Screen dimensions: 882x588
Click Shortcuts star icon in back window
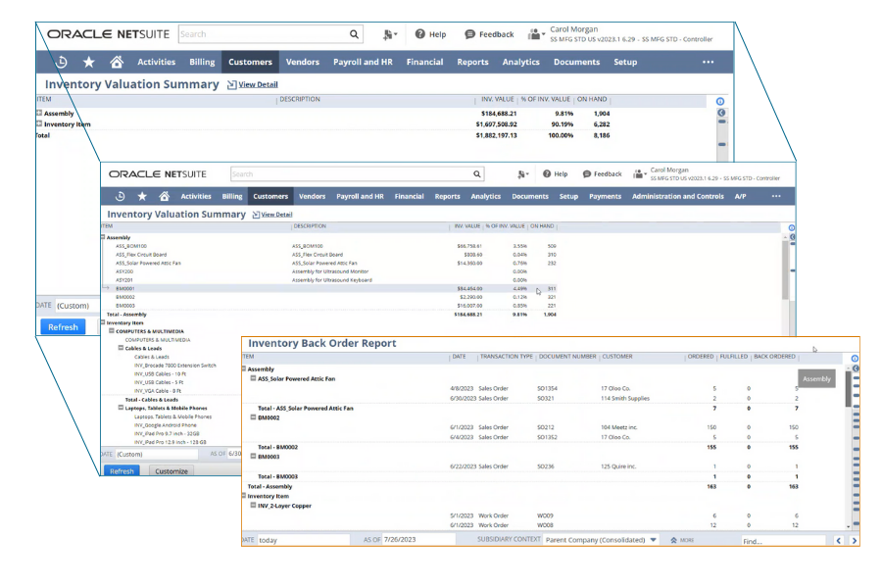click(89, 62)
